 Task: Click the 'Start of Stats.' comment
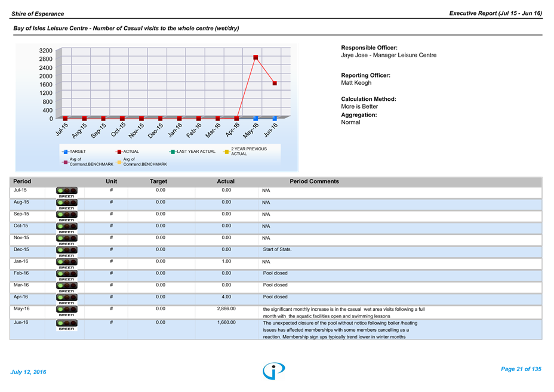(x=278, y=249)
